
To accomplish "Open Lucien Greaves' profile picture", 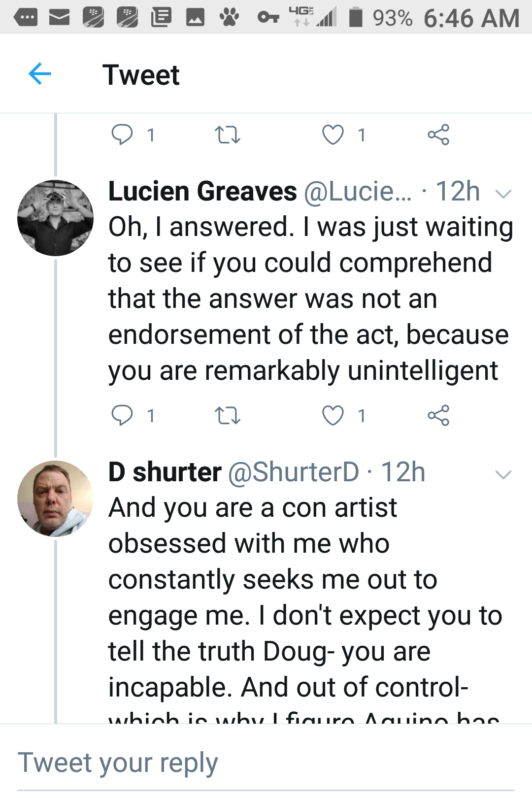I will pos(55,218).
